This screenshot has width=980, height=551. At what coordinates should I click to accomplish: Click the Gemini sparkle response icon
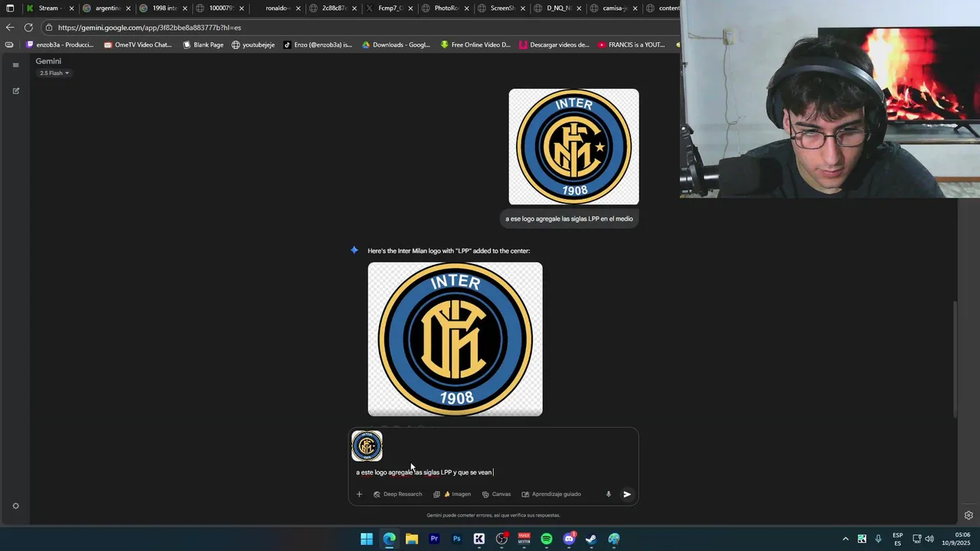[x=354, y=250]
